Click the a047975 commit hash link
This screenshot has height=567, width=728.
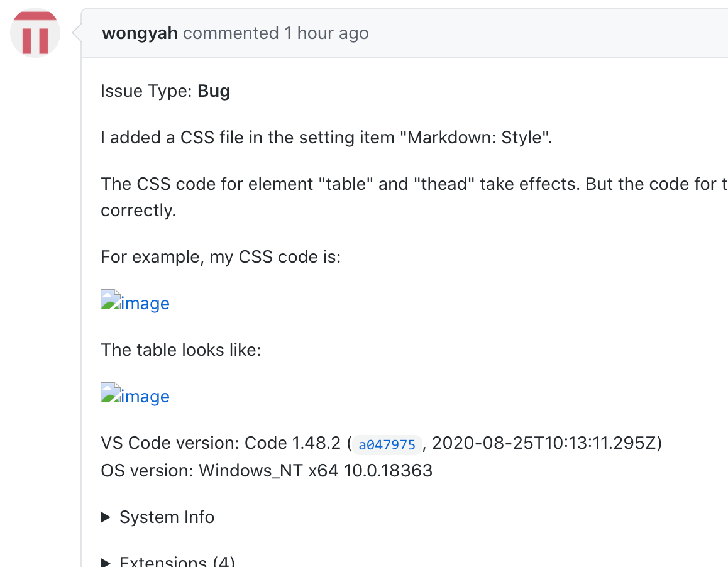(387, 444)
